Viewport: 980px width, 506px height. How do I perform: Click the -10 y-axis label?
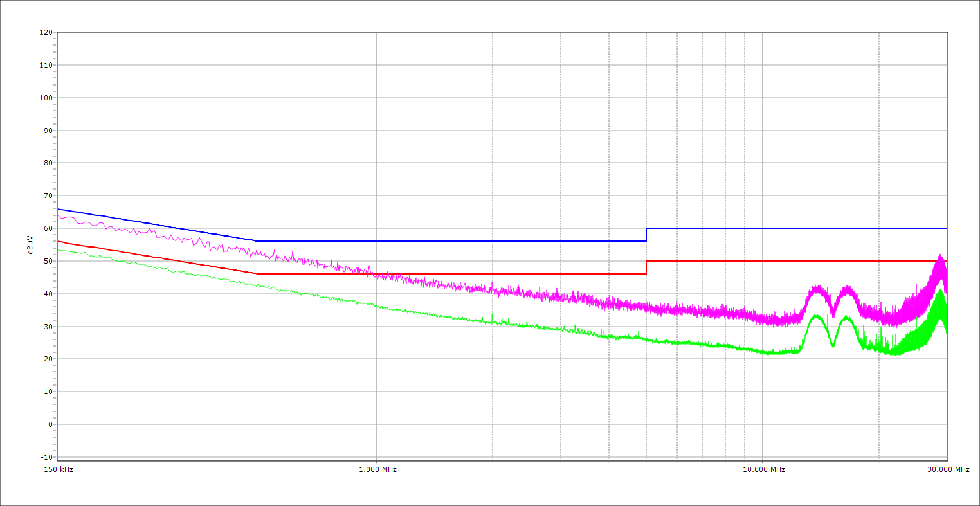pyautogui.click(x=46, y=457)
